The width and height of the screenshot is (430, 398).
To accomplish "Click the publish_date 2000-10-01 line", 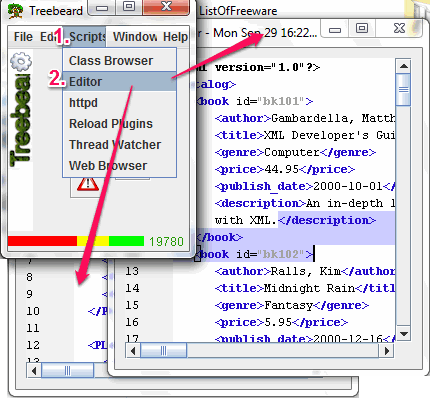I will 305,186.
